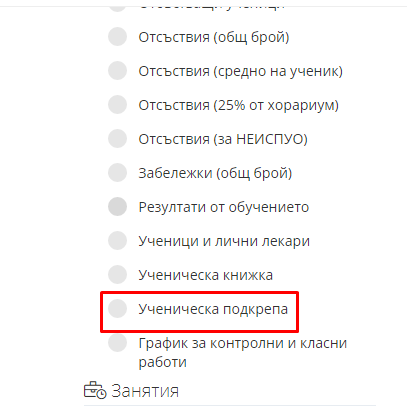Click the darker circle beside Резултати от обучението
The image size is (407, 412).
click(117, 207)
